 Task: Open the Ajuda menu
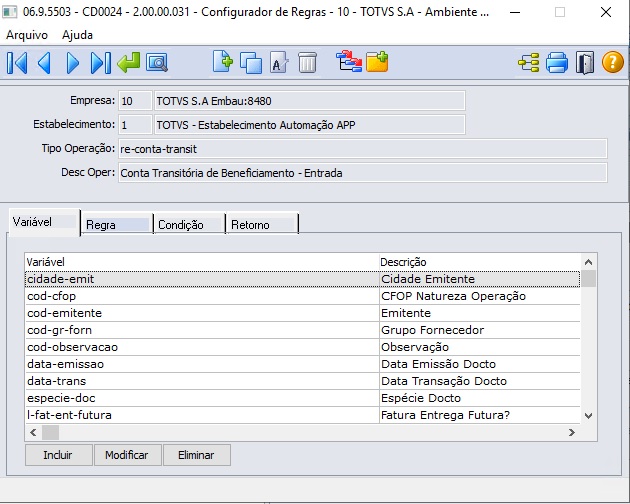77,35
